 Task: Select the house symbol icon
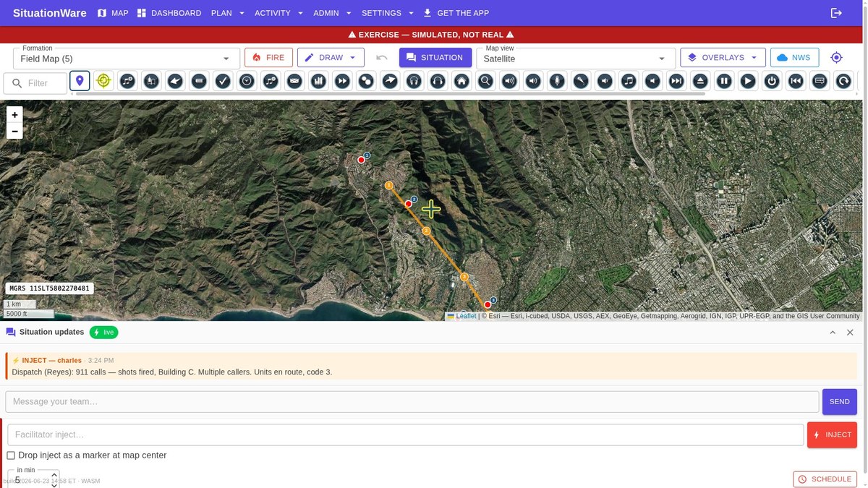click(461, 81)
